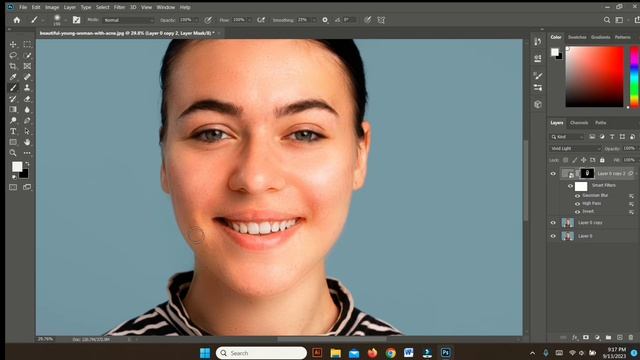Select the Dodge tool

coord(13,120)
